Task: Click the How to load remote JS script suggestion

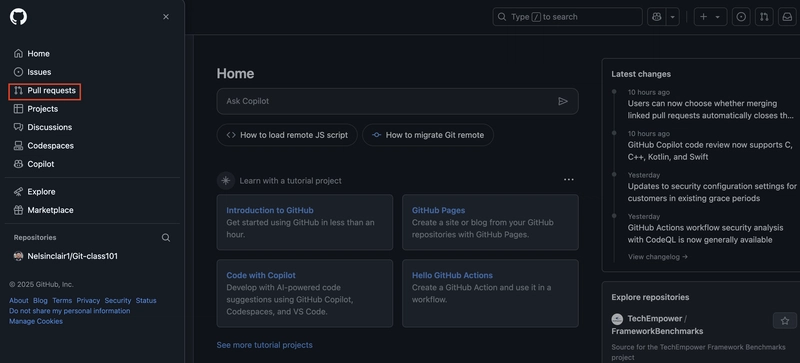Action: 287,135
